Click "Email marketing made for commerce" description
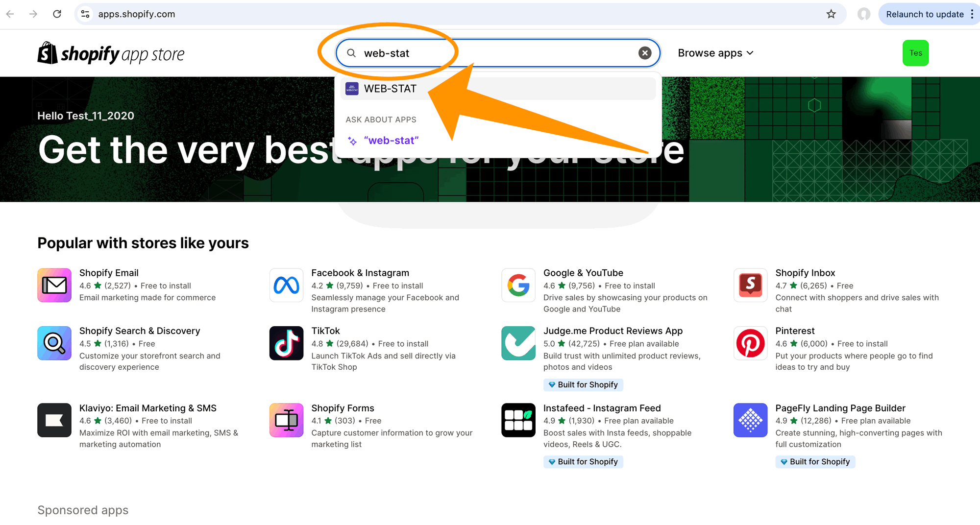This screenshot has width=980, height=525. (x=147, y=297)
